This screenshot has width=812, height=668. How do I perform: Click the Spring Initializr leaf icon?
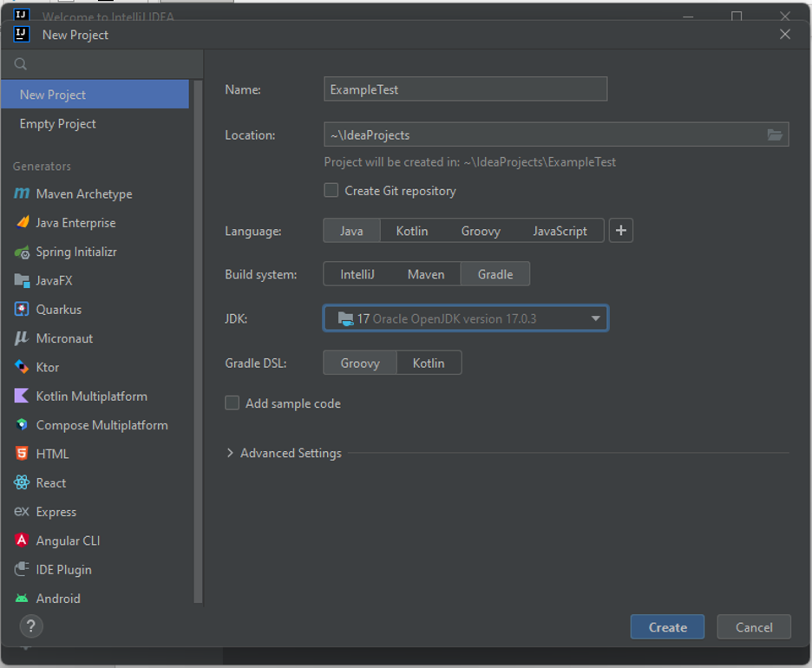[22, 252]
